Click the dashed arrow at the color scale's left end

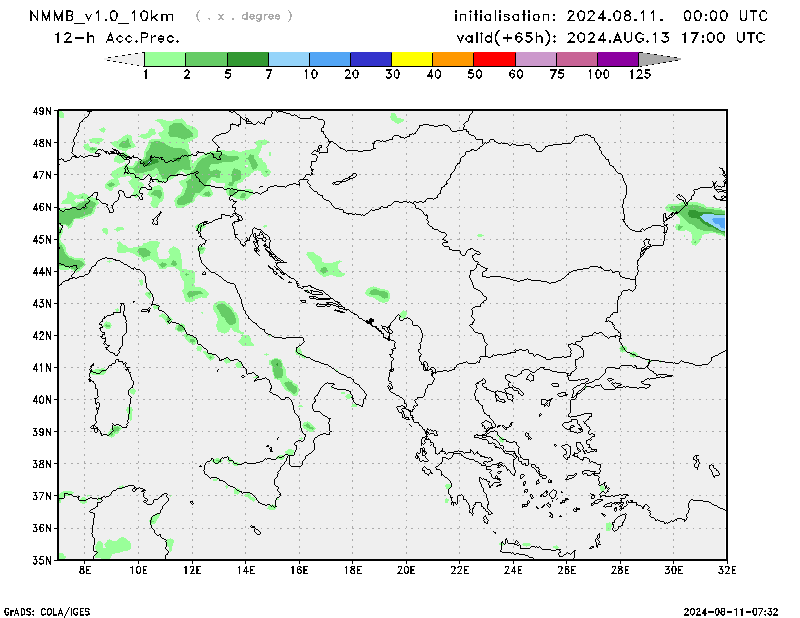[125, 59]
